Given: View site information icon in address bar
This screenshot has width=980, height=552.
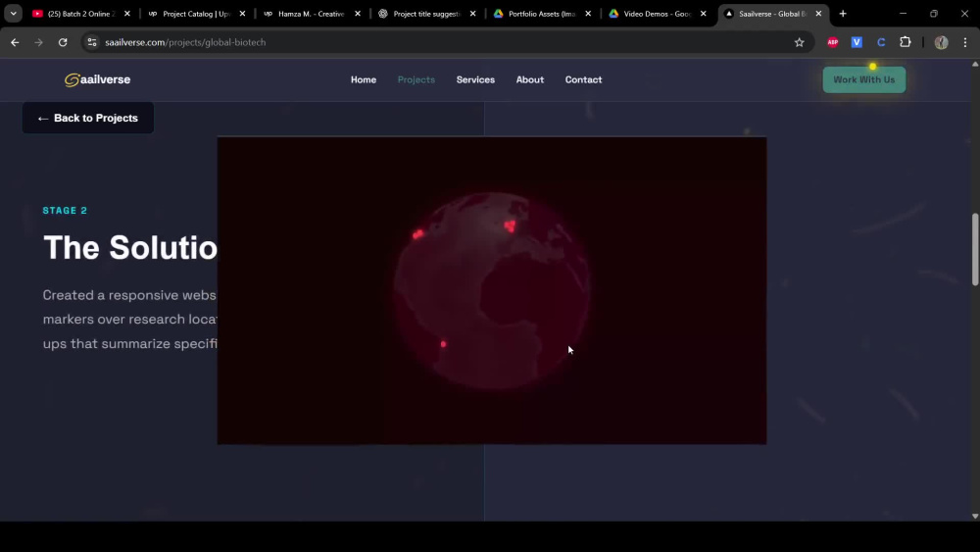Looking at the screenshot, I should [92, 42].
